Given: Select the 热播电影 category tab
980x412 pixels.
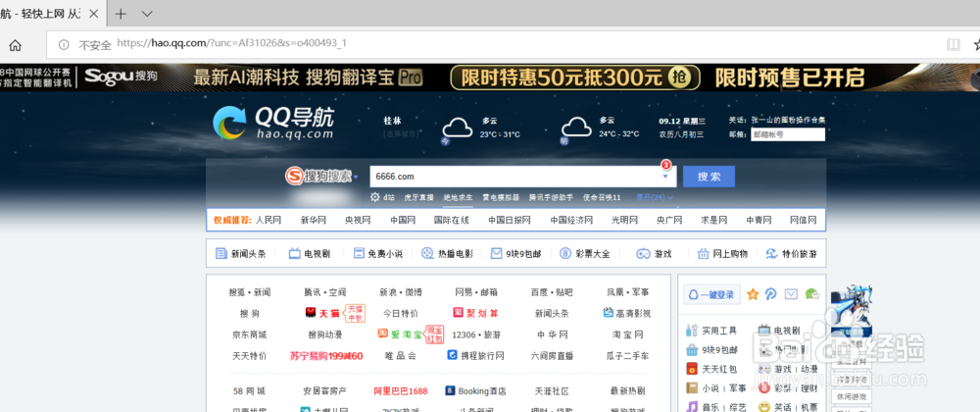Looking at the screenshot, I should tap(447, 254).
